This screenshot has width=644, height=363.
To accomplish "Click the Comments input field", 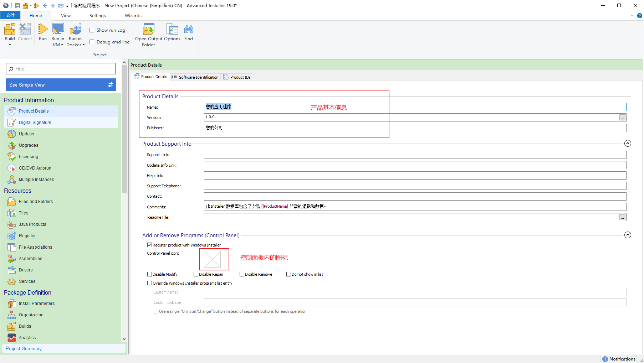I will [415, 207].
